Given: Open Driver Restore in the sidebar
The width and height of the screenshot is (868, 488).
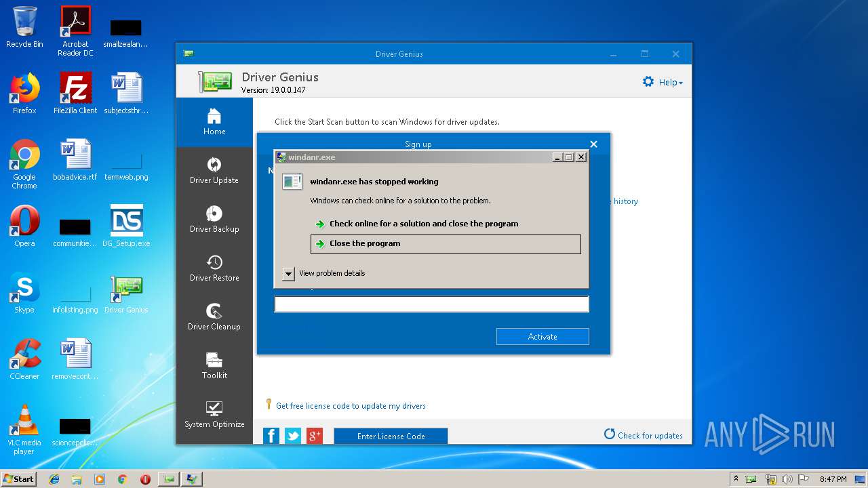Looking at the screenshot, I should pos(214,269).
